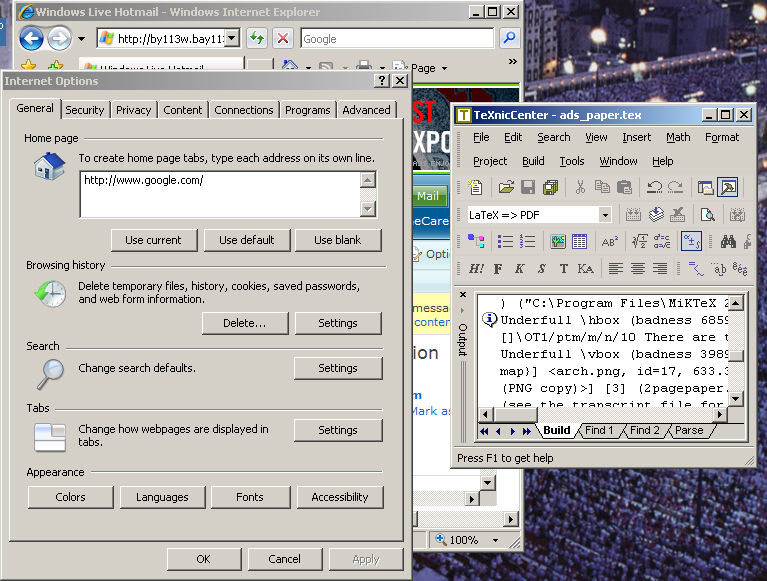Insert superscript AB² formatting

tap(609, 241)
